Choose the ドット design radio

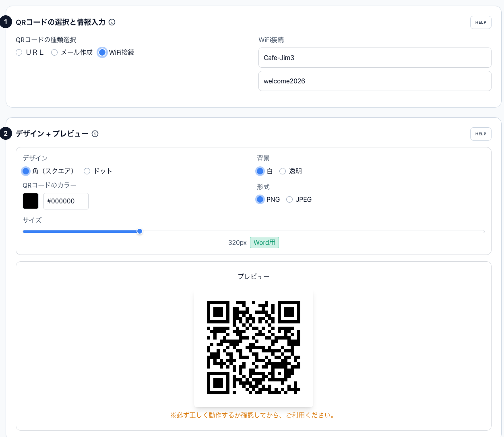[87, 171]
